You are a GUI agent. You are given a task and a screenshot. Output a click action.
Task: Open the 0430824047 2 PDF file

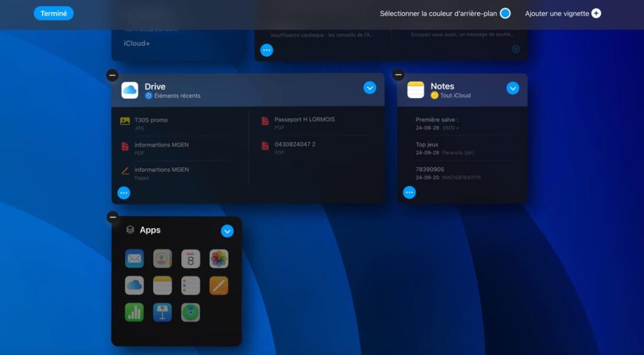click(x=316, y=148)
